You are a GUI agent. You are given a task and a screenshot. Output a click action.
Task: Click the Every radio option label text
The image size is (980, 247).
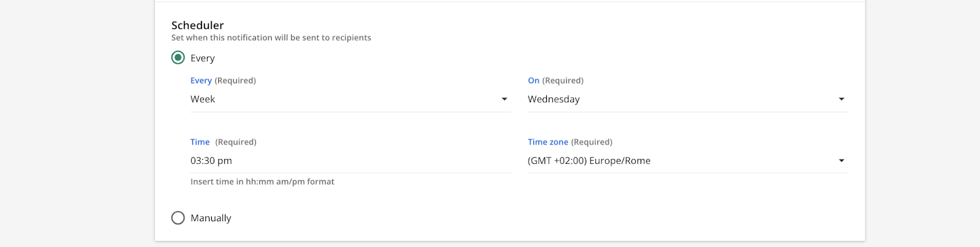203,58
